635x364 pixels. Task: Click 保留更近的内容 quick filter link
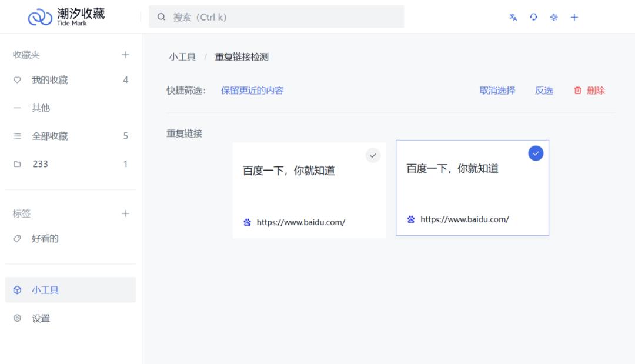(252, 91)
